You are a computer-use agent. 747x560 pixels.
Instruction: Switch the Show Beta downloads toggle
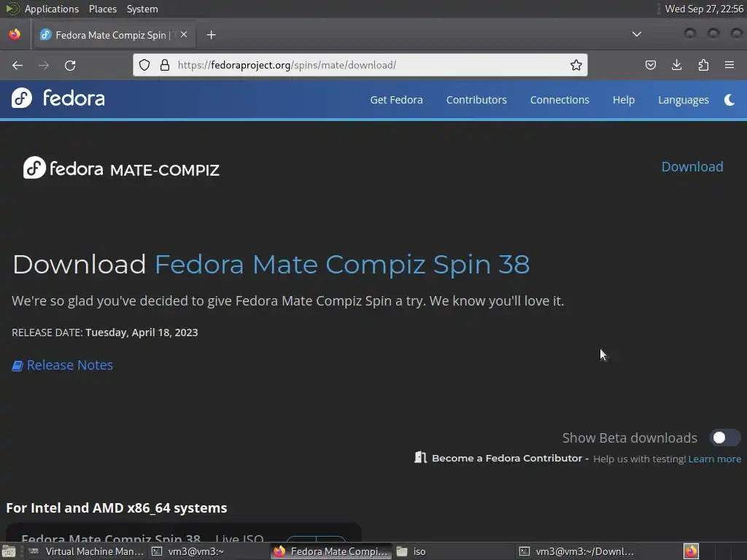click(x=724, y=437)
